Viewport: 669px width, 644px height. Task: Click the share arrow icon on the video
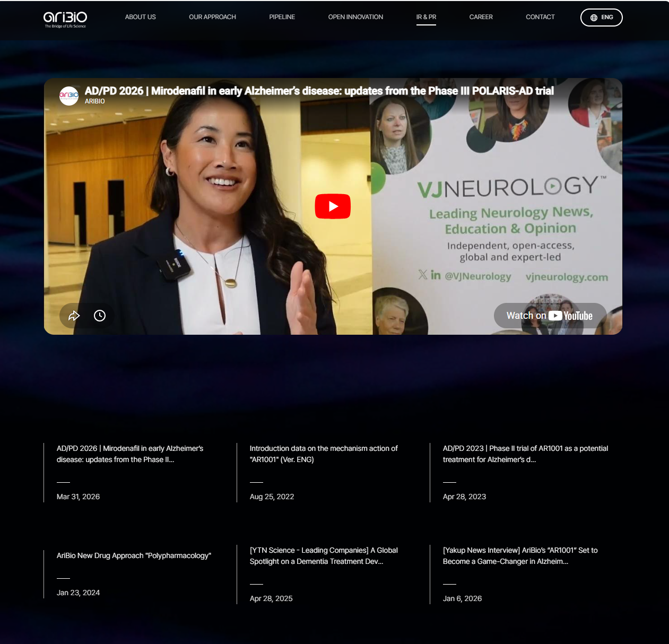pos(74,316)
